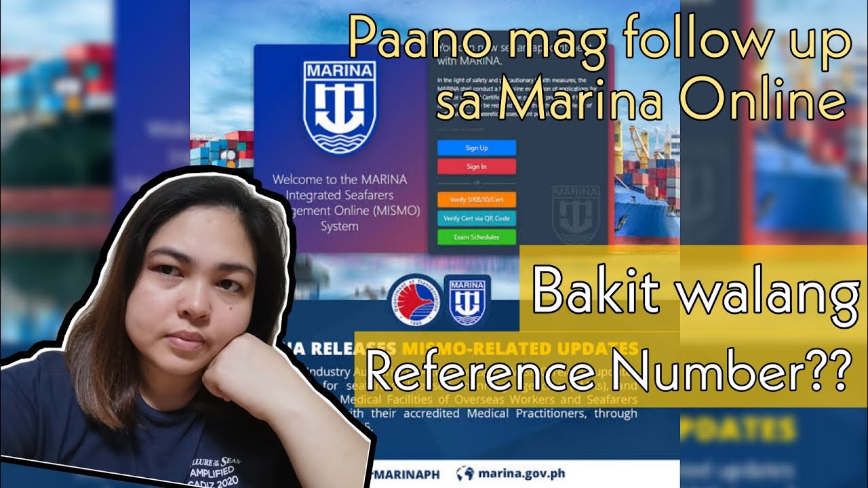The image size is (868, 488).
Task: Click the 'Welcome to the MARINA' text
Action: click(x=339, y=180)
